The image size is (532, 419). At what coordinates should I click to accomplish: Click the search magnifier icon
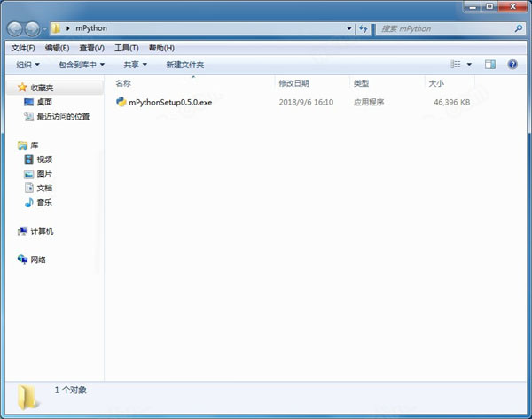point(519,28)
